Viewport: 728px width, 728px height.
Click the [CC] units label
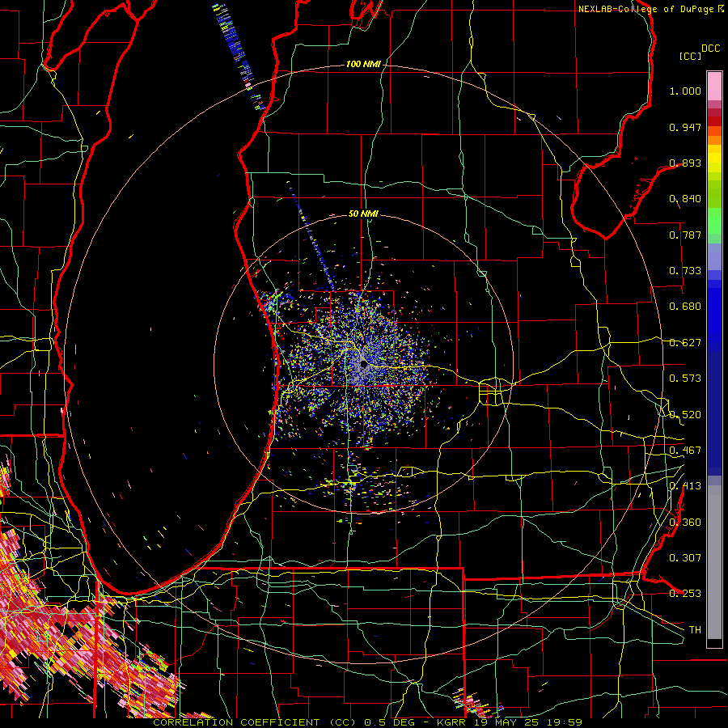coord(689,56)
